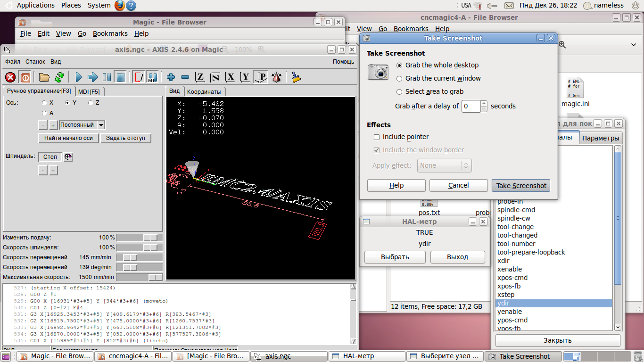
Task: Open a G-code file with the folder icon
Action: (44, 77)
